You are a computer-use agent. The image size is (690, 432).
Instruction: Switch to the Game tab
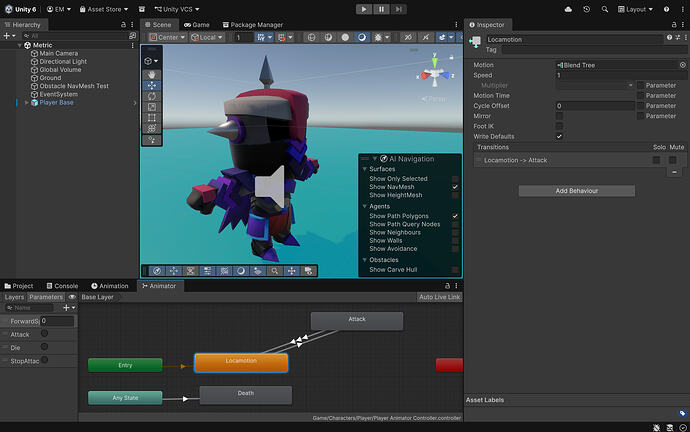pos(197,25)
